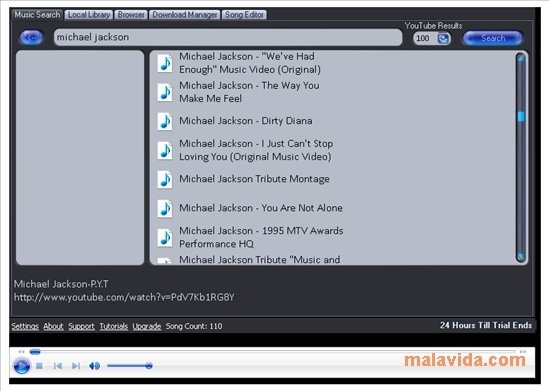Focus the michael jackson search field
Image resolution: width=549 pixels, height=391 pixels.
(x=228, y=37)
